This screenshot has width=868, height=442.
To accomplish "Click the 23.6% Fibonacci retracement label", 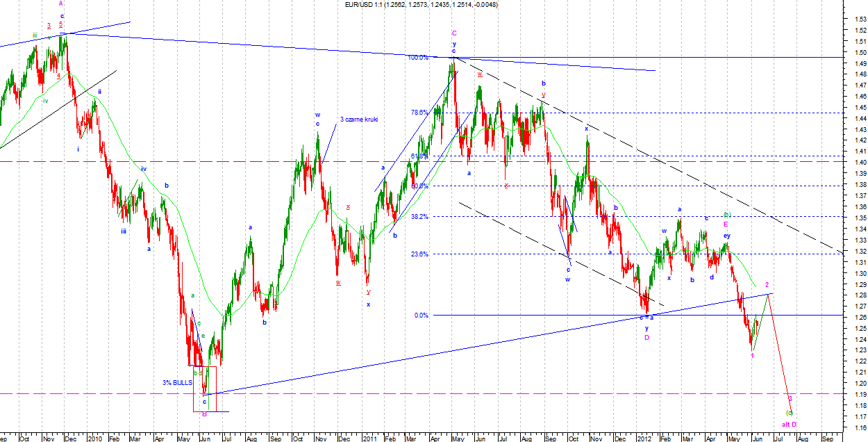I will [419, 254].
